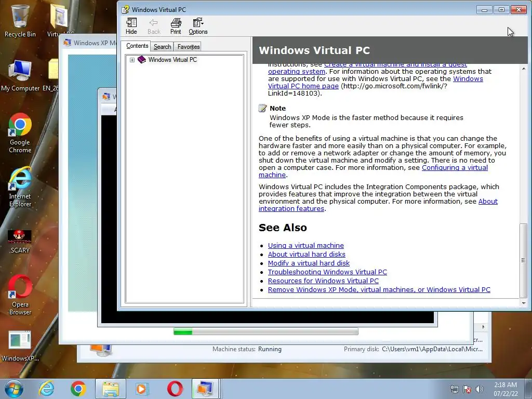This screenshot has width=532, height=399.
Task: Select the Google Chrome desktop shortcut
Action: click(20, 133)
